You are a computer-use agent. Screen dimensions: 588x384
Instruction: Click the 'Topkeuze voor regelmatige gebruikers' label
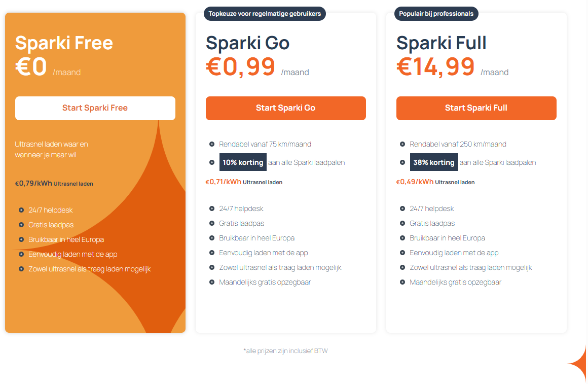point(265,14)
